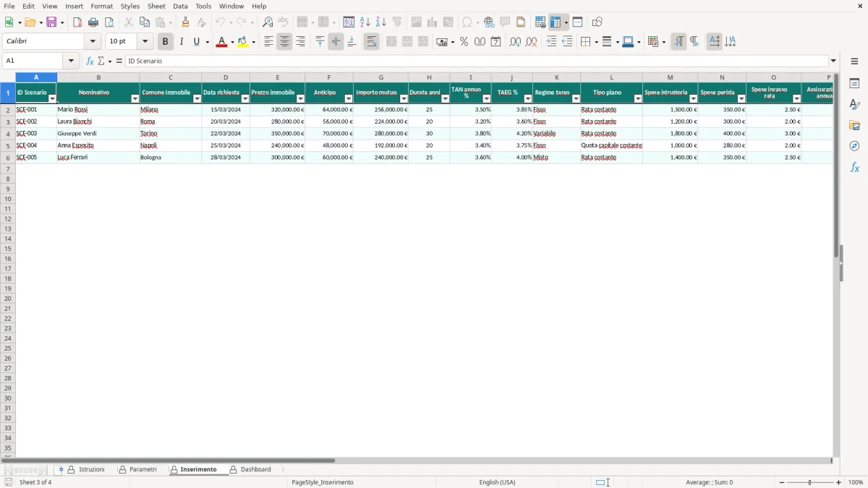Viewport: 868px width, 488px height.
Task: Click the Define Print Area icon
Action: [540, 22]
